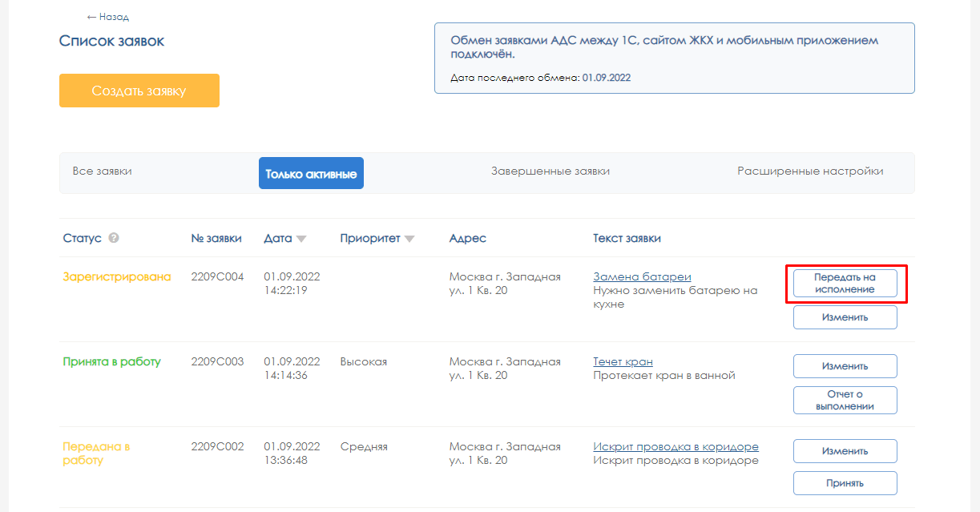Viewport: 980px width, 512px height.
Task: Click the Принять button
Action: coord(845,483)
